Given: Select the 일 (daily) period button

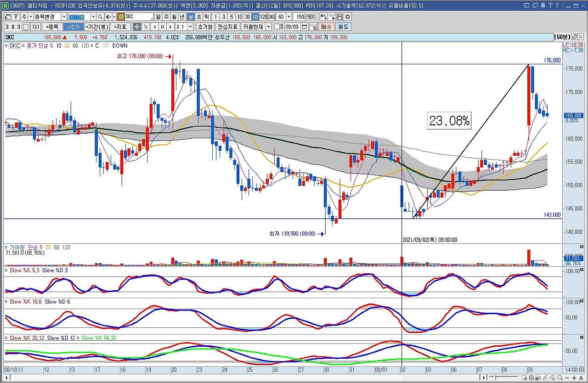Looking at the screenshot, I should (x=158, y=17).
